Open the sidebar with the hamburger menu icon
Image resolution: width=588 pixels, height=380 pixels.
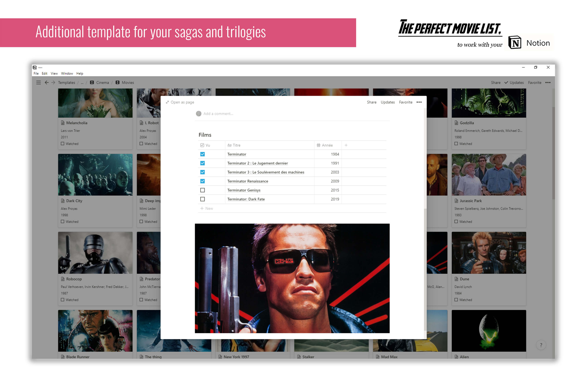[38, 82]
